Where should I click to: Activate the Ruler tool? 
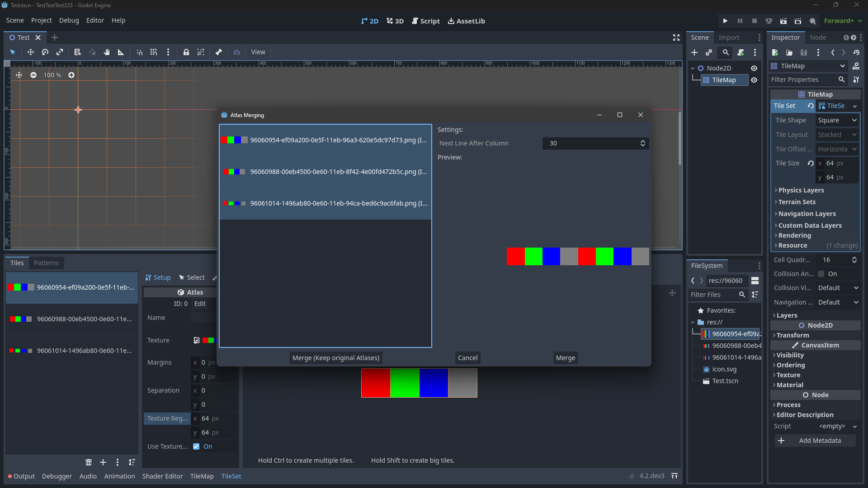(121, 52)
